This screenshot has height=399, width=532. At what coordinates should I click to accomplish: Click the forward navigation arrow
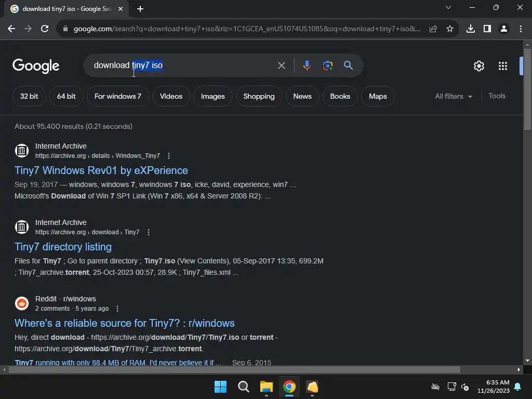pyautogui.click(x=28, y=29)
